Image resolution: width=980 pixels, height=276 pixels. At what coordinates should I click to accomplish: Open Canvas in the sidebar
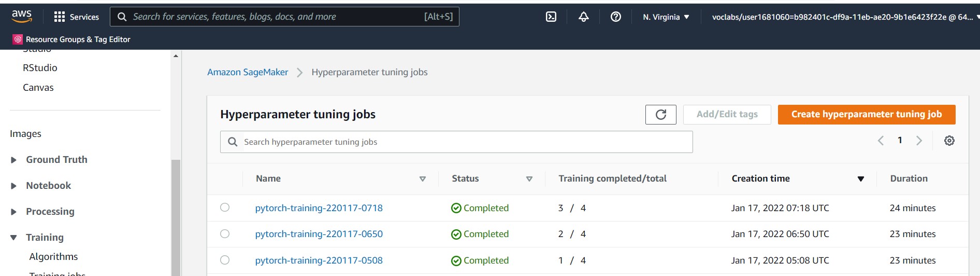coord(38,88)
